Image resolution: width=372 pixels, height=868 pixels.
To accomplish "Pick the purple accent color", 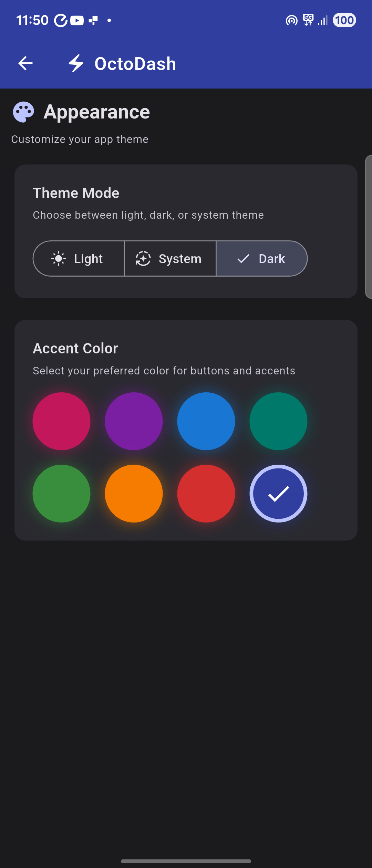I will click(134, 421).
